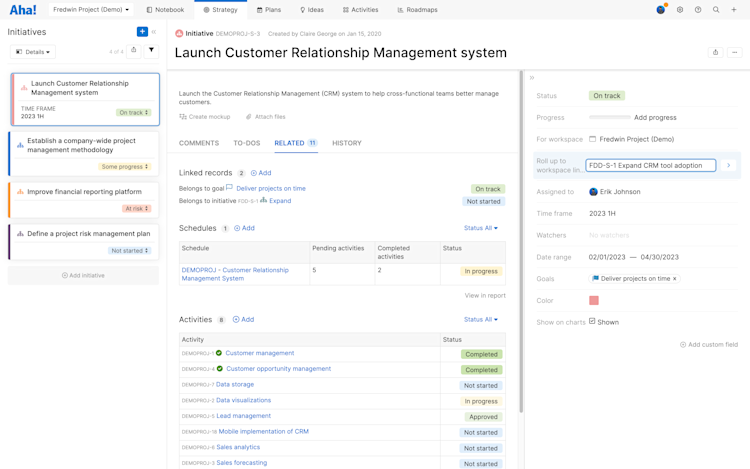Open the filter icon in Initiatives panel
The image size is (750, 469).
151,50
